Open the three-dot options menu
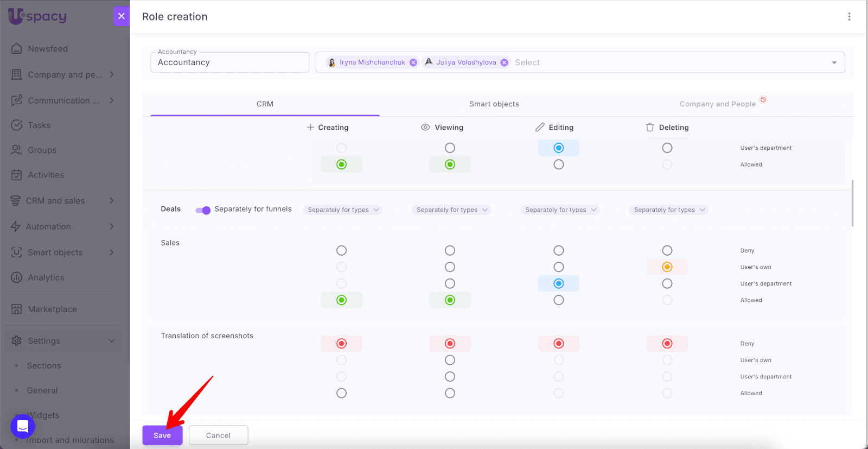 tap(849, 17)
